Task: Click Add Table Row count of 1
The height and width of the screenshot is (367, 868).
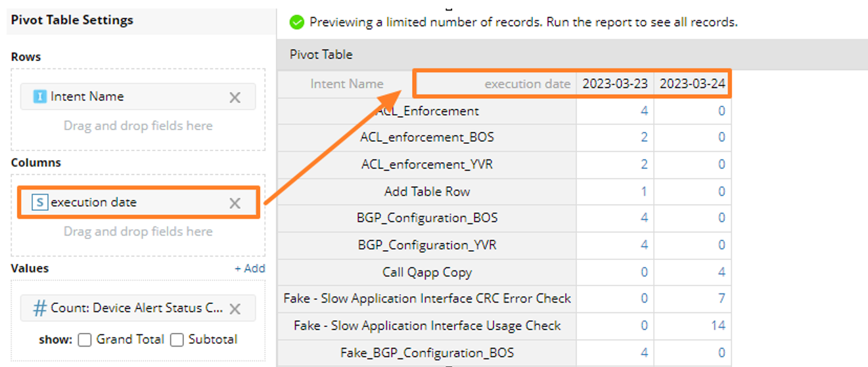Action: pos(644,192)
